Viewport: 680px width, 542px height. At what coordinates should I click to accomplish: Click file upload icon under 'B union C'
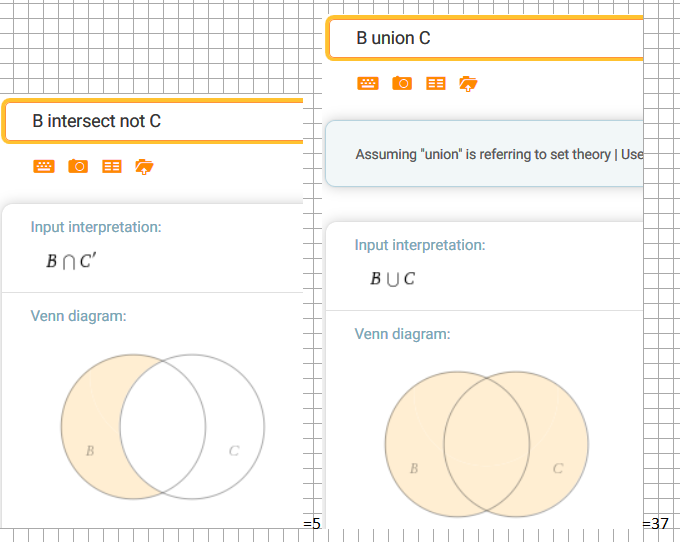[469, 83]
